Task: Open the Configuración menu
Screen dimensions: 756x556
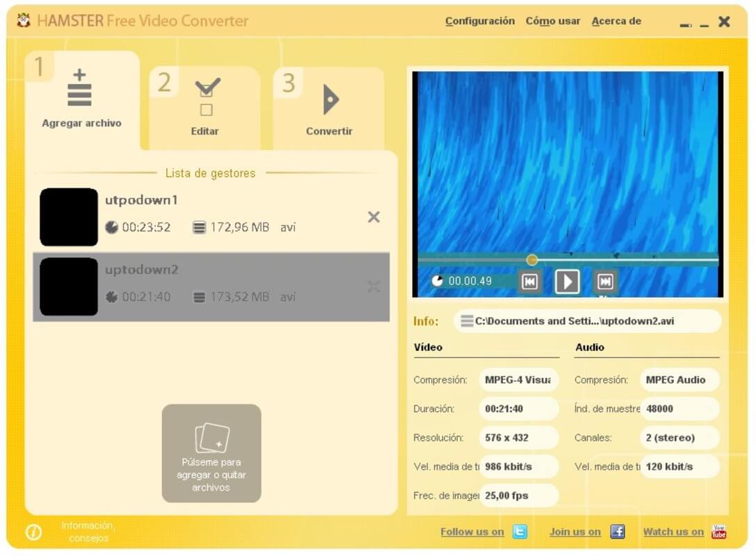Action: (480, 22)
